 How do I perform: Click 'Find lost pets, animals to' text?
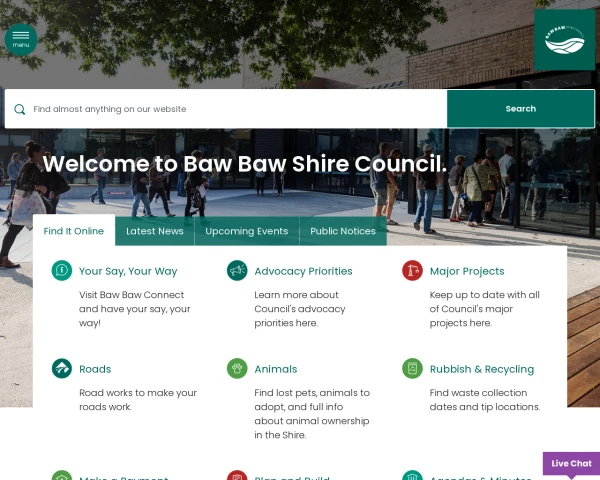pos(312,414)
